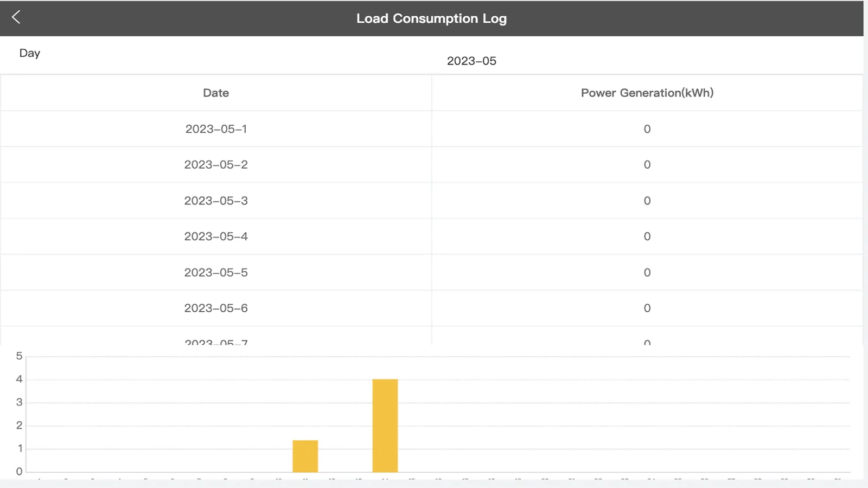This screenshot has width=868, height=488.
Task: Click the y-axis label 5 on chart
Action: pos(18,356)
